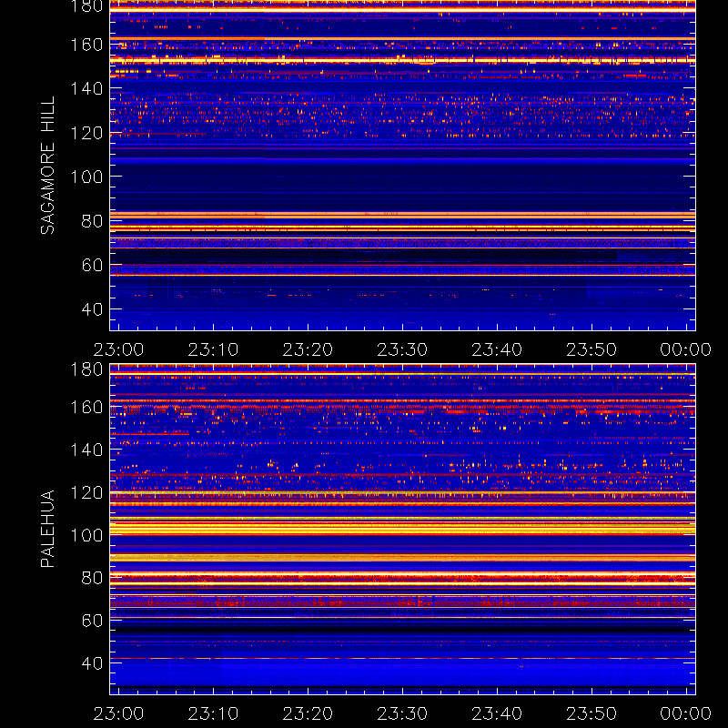The width and height of the screenshot is (728, 728).
Task: Select the 40 tick label in Palehua plot
Action: (x=92, y=663)
